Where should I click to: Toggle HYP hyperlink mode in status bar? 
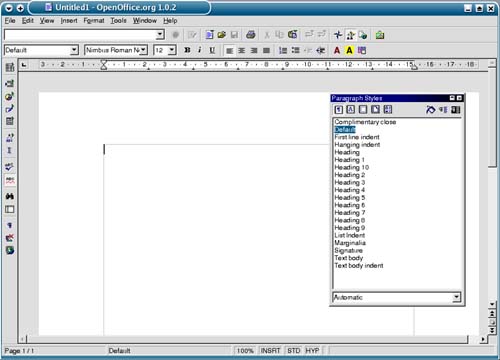[312, 351]
